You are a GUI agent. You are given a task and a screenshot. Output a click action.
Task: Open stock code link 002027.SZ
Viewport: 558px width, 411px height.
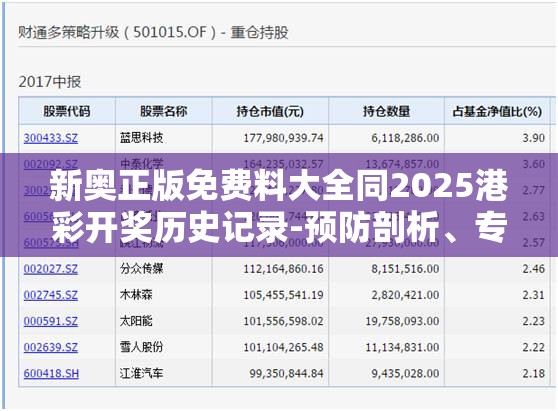tap(51, 269)
